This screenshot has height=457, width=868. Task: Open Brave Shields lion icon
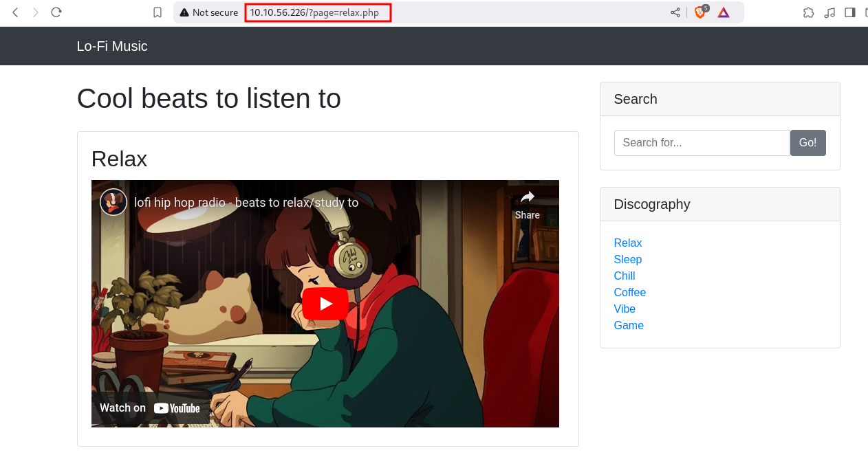(x=701, y=12)
